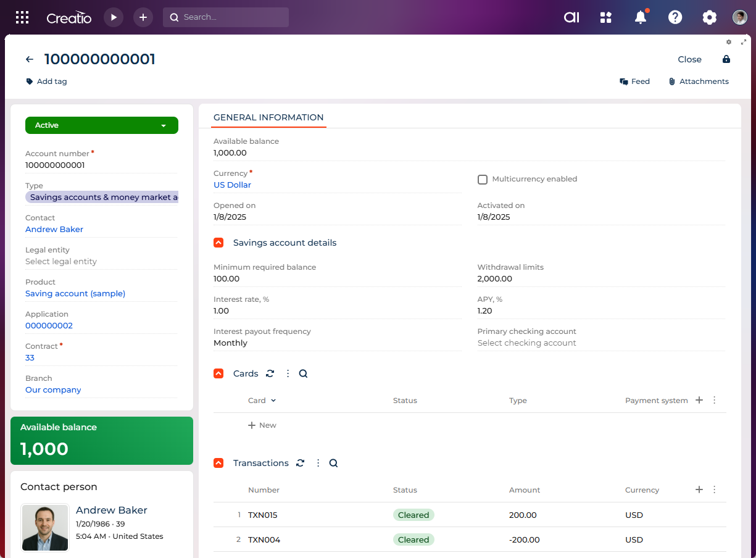Click the run process play icon

(114, 17)
